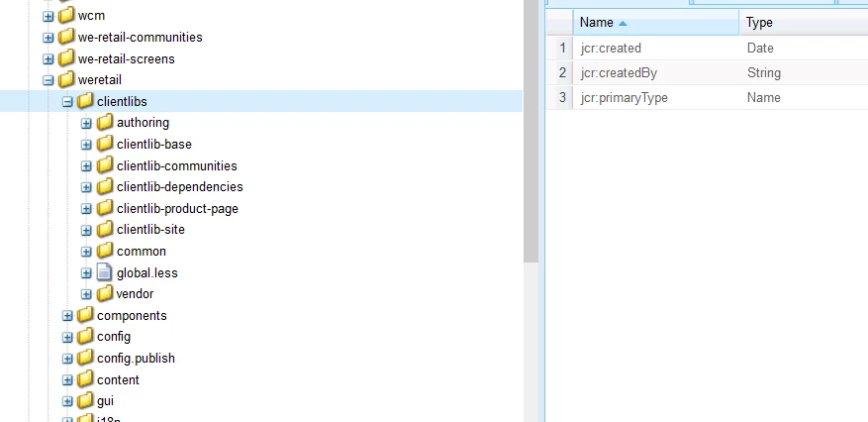Select the weretail tree item
Viewport: 868px width, 422px height.
(100, 80)
